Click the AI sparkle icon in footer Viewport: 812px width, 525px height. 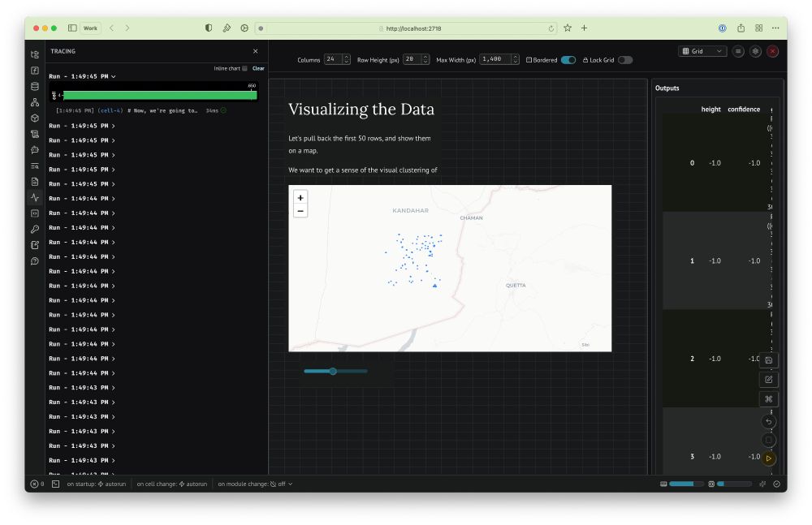click(x=762, y=484)
